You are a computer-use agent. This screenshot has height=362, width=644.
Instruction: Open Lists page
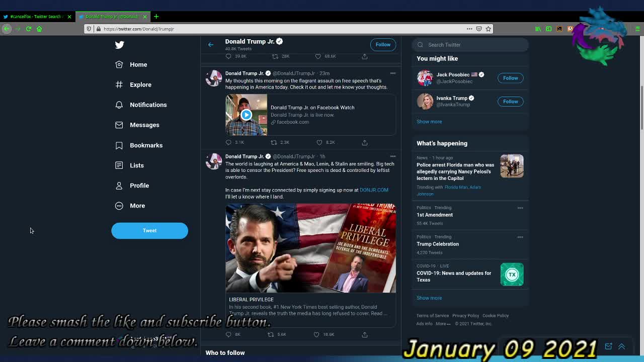click(x=130, y=165)
